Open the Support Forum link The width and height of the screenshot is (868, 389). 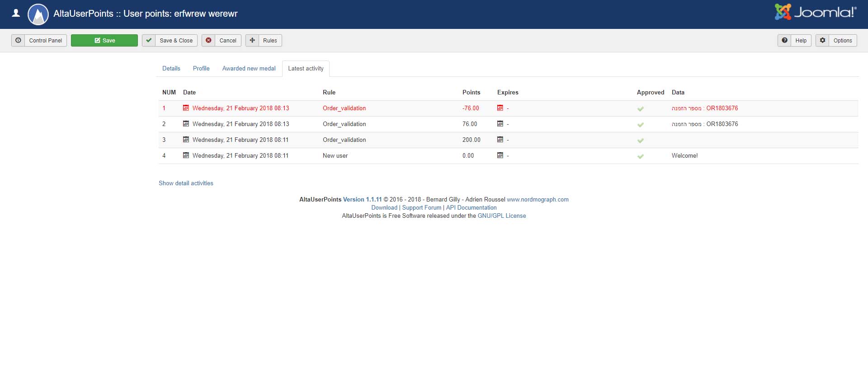(x=422, y=207)
